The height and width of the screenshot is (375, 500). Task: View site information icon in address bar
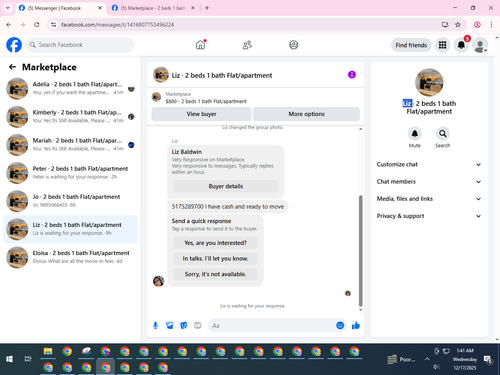pos(53,25)
